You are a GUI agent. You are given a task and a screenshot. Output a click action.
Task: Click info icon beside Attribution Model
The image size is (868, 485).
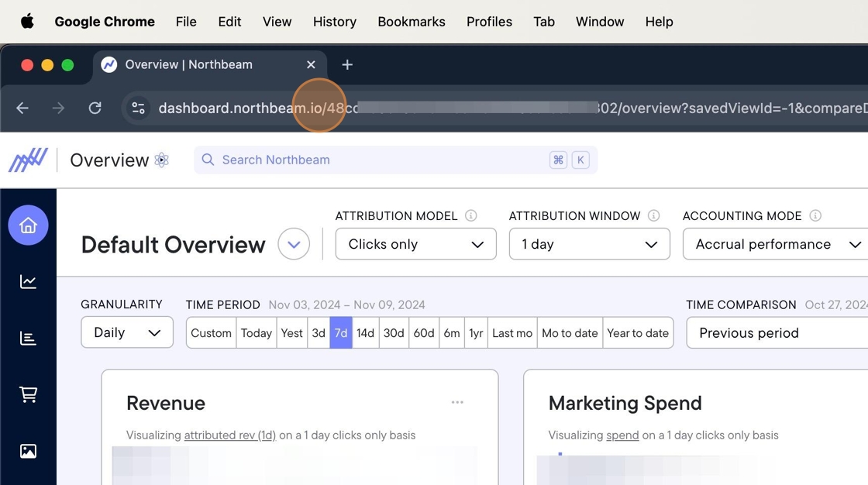pyautogui.click(x=470, y=216)
